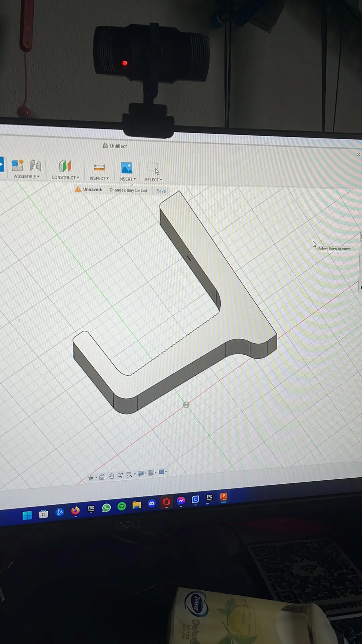
Task: Select the Joint tool icon
Action: [x=35, y=165]
